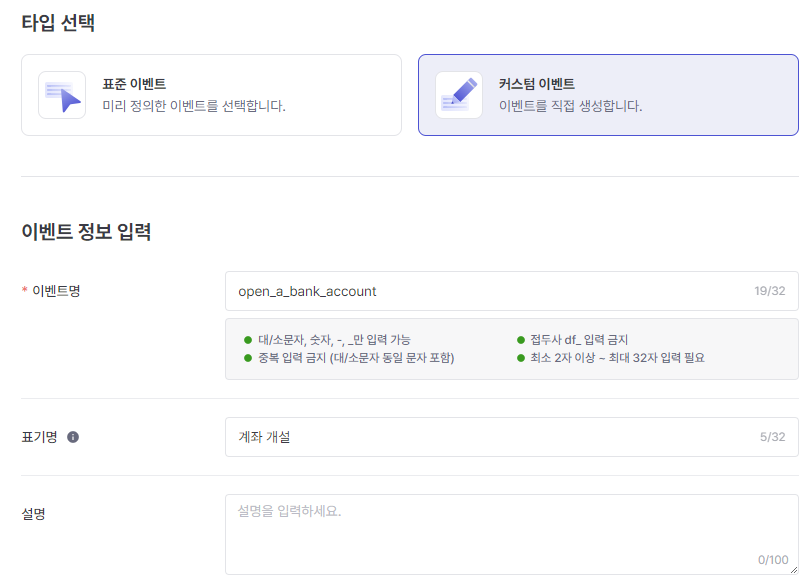Click green dot before 대/소문자, 숫자 rule
The height and width of the screenshot is (585, 809).
click(x=248, y=340)
